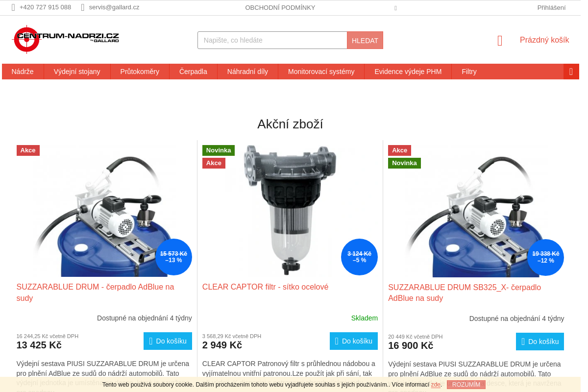This screenshot has height=392, width=588.
Task: Click the email icon beside servis@gallard.cz
Action: (x=83, y=7)
